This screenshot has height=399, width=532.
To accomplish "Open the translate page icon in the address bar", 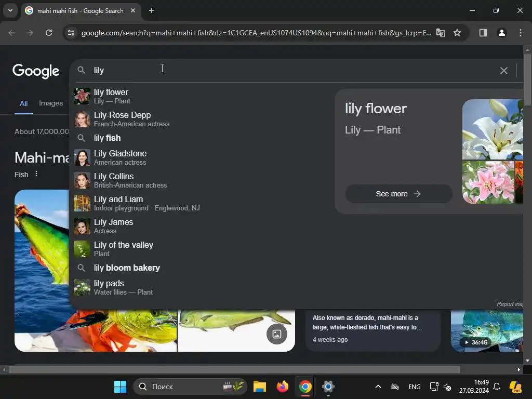I will [441, 33].
